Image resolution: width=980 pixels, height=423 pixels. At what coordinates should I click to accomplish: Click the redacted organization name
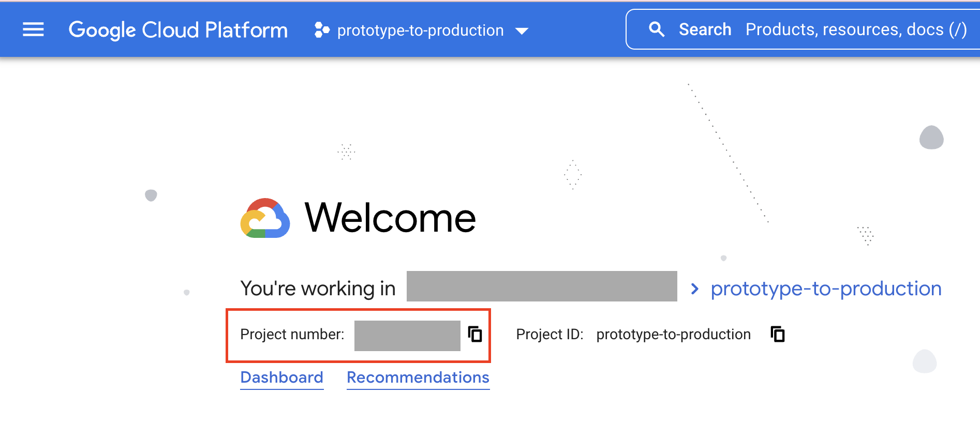(541, 286)
